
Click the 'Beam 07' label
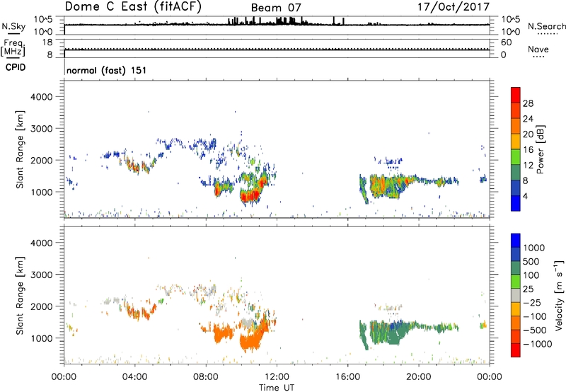coord(276,8)
